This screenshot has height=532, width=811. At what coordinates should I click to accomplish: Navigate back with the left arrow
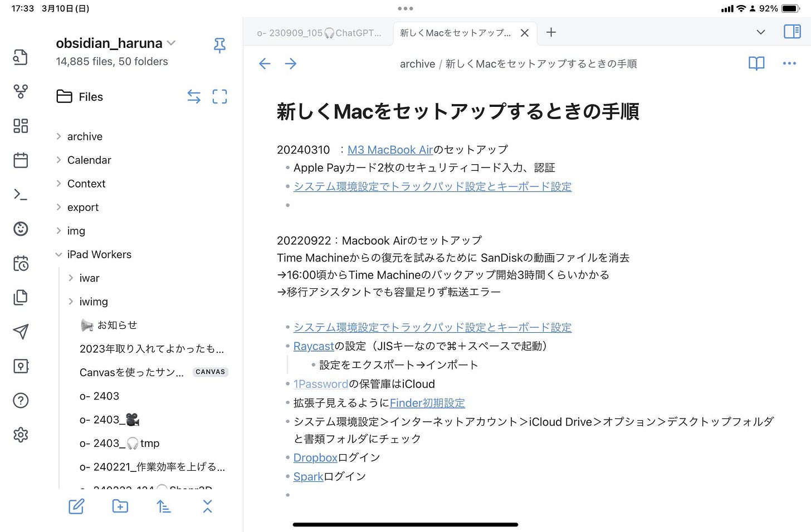pyautogui.click(x=265, y=64)
